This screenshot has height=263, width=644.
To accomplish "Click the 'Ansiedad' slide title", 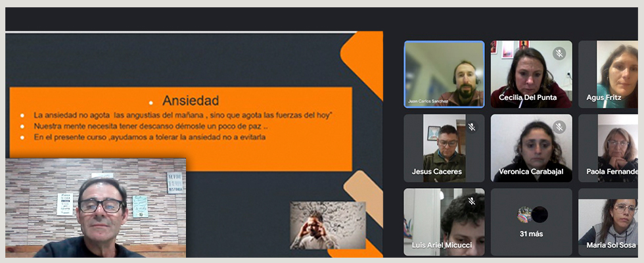I will pos(191,100).
